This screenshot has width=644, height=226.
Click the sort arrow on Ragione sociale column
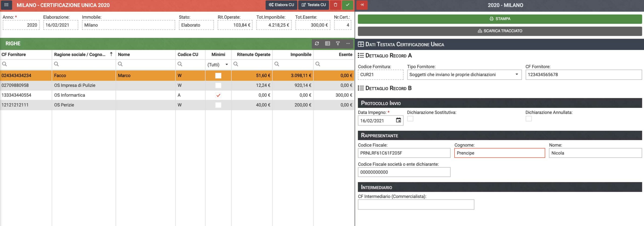(x=111, y=54)
